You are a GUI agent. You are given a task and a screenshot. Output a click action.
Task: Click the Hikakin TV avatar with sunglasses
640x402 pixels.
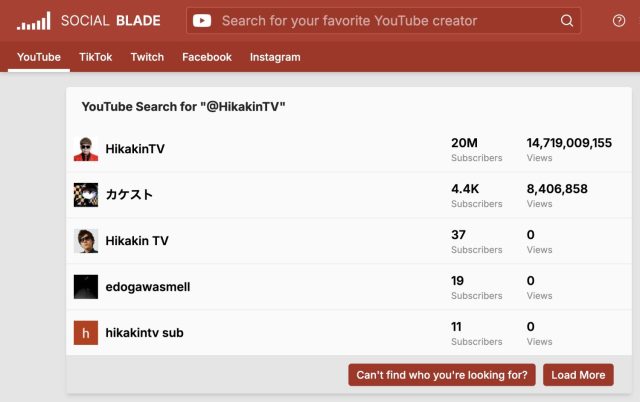click(x=86, y=241)
